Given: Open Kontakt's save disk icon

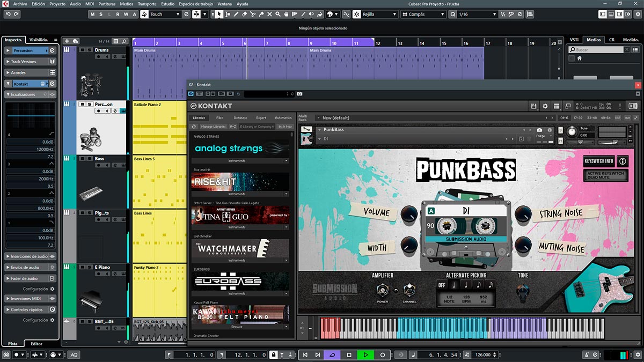Looking at the screenshot, I should pos(534,106).
